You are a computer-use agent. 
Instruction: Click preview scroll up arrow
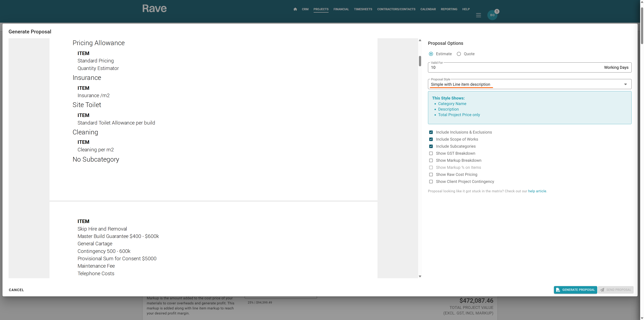coord(420,40)
